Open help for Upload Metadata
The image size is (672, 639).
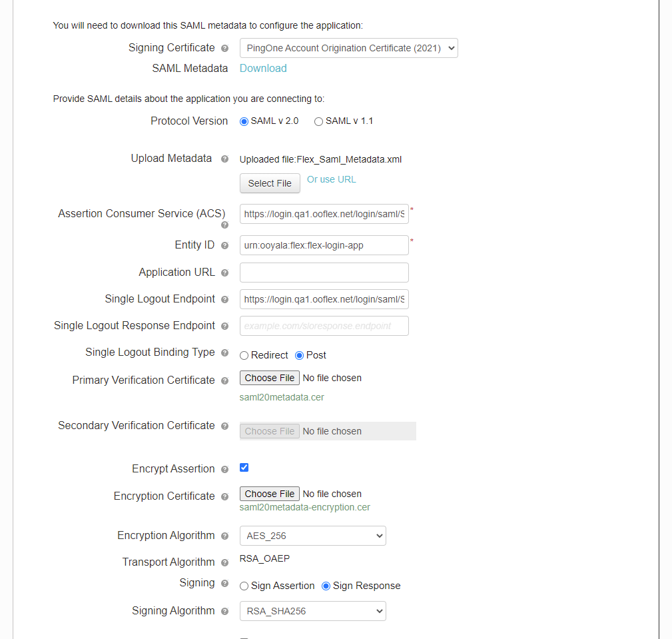click(x=224, y=159)
